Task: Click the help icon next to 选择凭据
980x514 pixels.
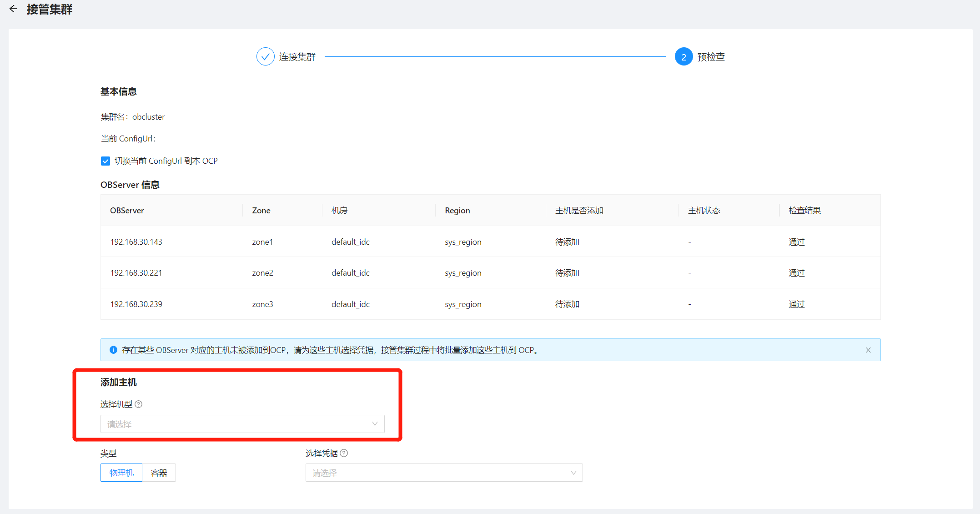Action: tap(344, 453)
